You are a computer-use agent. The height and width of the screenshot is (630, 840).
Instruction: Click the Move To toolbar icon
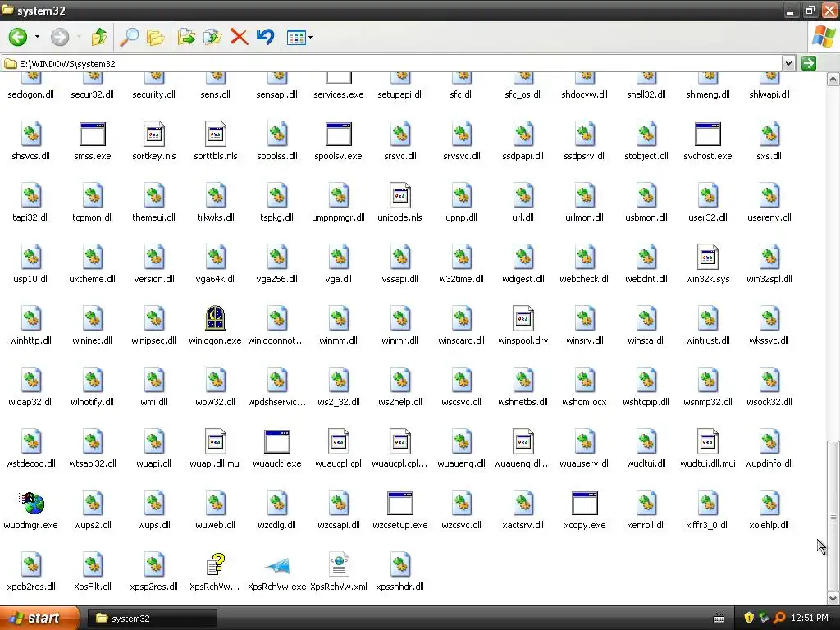tap(186, 37)
